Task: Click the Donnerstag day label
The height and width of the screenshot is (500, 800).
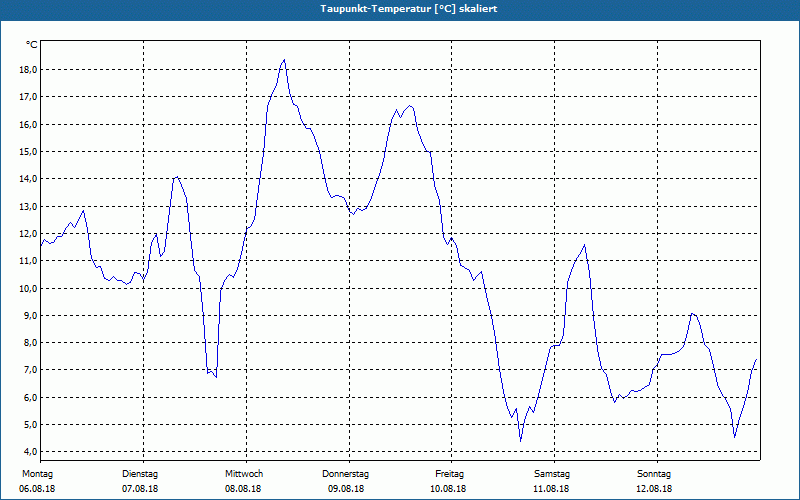Action: tap(345, 474)
